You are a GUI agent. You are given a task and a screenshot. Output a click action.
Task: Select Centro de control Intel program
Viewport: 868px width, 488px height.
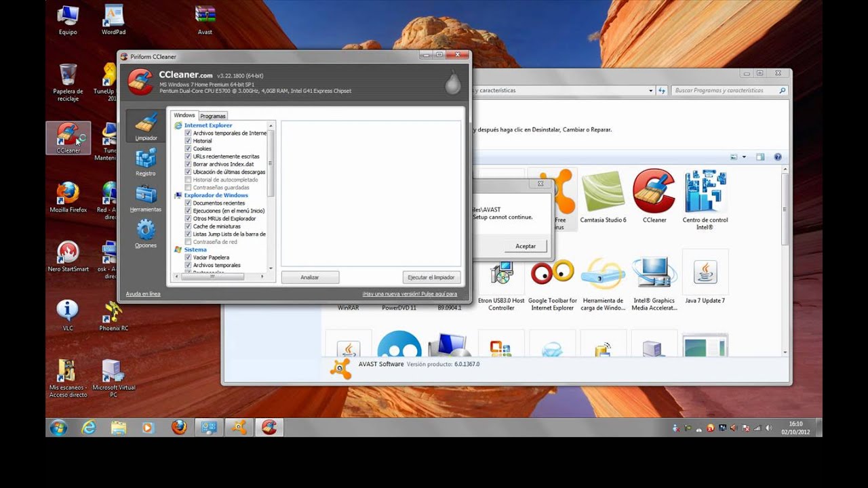click(705, 200)
